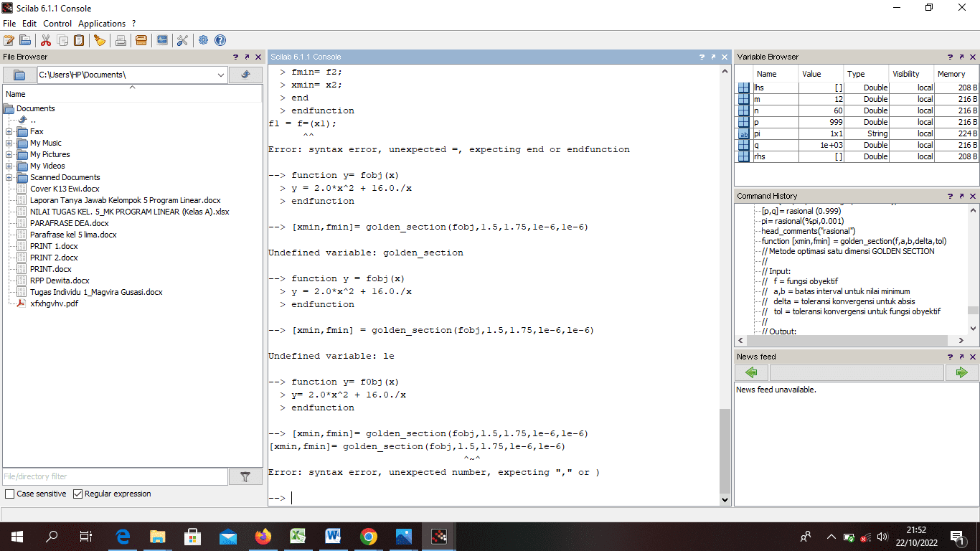980x551 pixels.
Task: Select head_comments("rasional") history entry
Action: tap(809, 231)
